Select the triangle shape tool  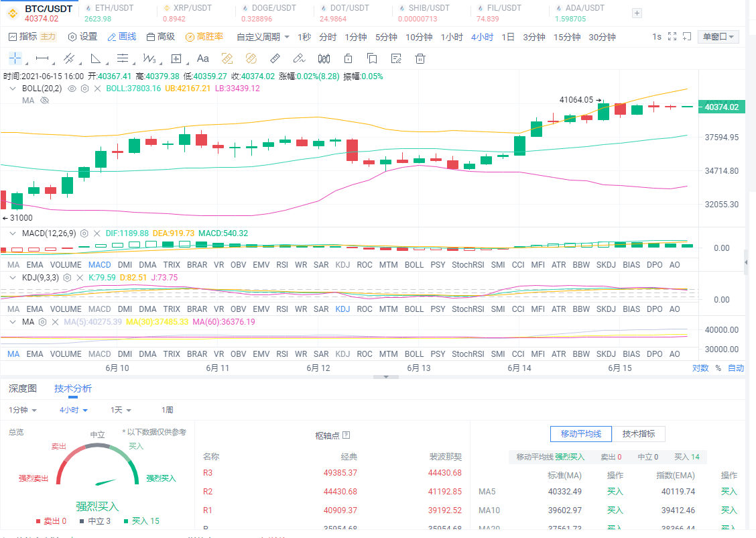coord(95,58)
